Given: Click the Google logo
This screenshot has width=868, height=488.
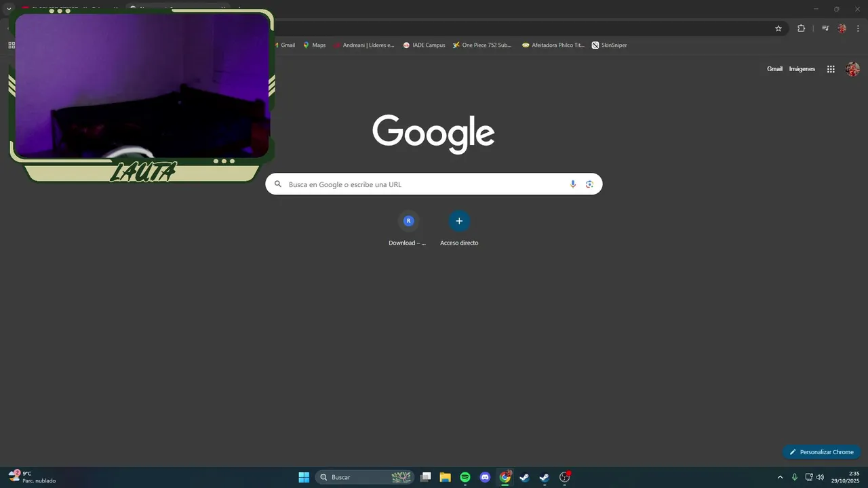Looking at the screenshot, I should [433, 134].
